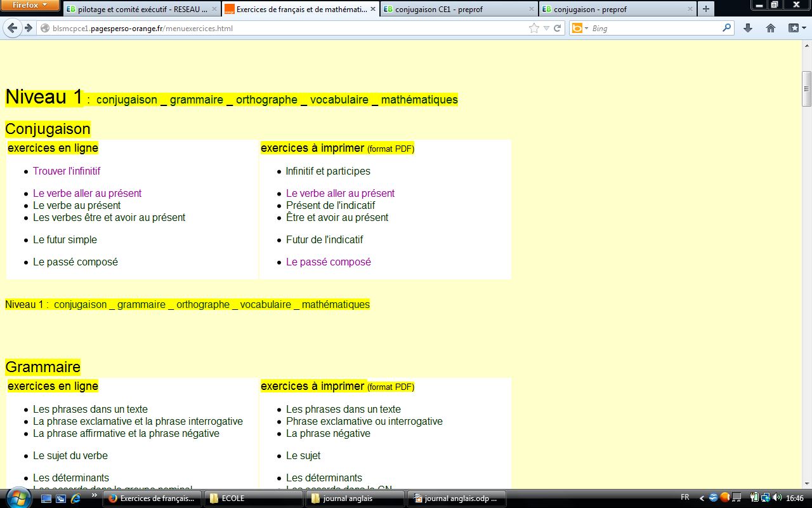Open 'Le sujet du verbe' online exercise
This screenshot has height=508, width=812.
tap(70, 455)
